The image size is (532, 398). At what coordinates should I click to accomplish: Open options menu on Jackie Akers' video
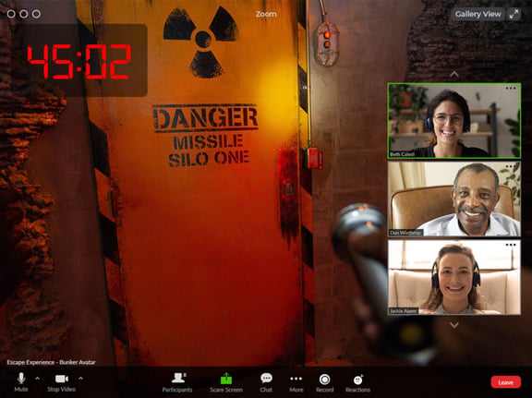click(511, 245)
